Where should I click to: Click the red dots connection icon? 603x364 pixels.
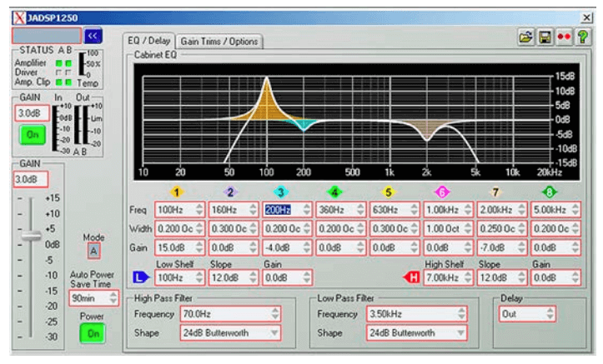(x=564, y=37)
